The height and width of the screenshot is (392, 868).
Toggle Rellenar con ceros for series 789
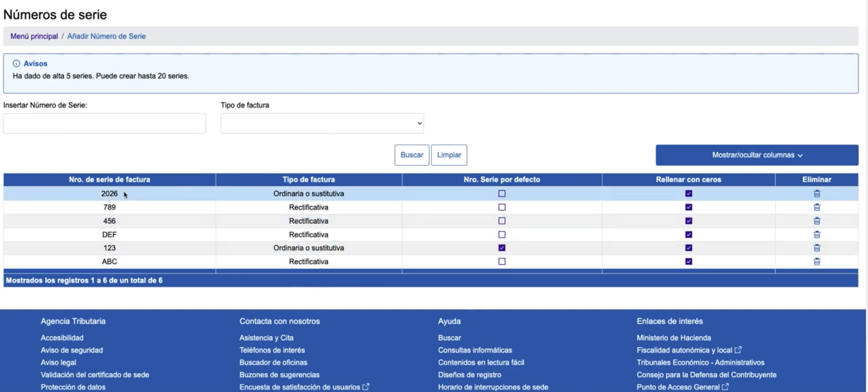pos(688,207)
